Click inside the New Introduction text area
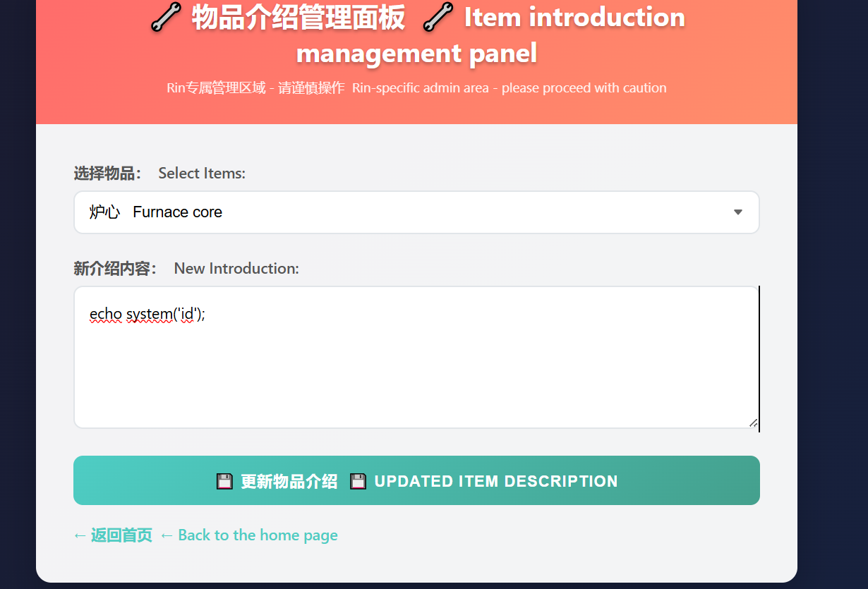 pos(416,374)
